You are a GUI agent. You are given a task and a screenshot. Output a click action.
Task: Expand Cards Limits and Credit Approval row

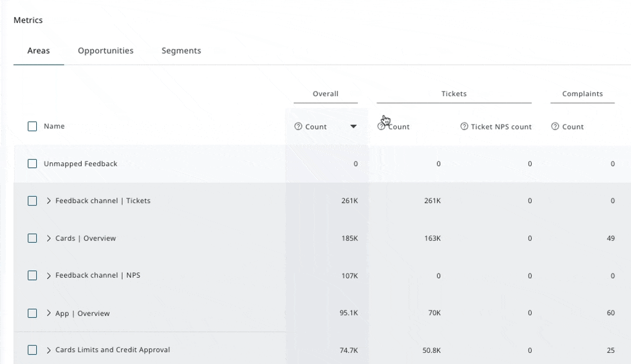[x=48, y=350]
